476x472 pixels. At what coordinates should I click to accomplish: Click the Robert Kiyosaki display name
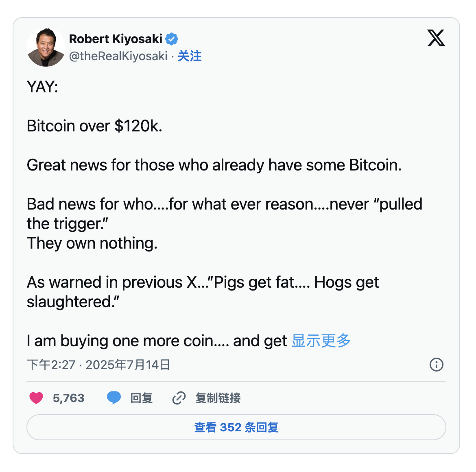click(x=116, y=39)
